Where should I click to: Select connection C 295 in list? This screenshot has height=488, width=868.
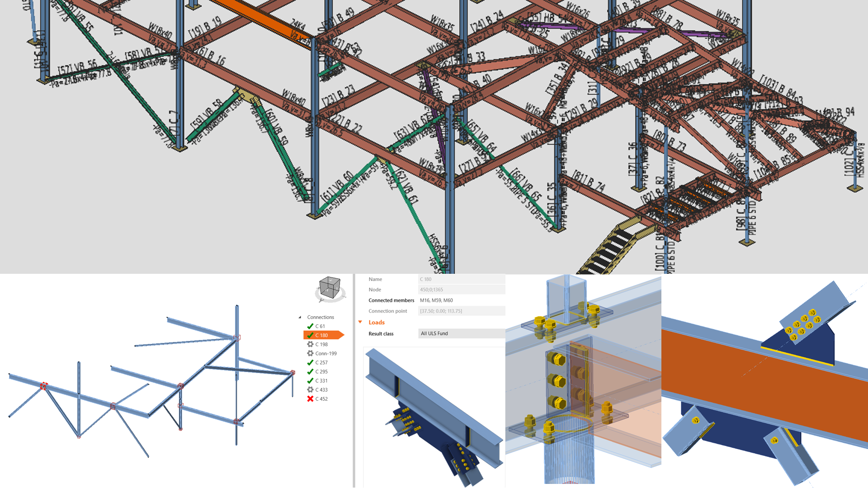point(321,371)
